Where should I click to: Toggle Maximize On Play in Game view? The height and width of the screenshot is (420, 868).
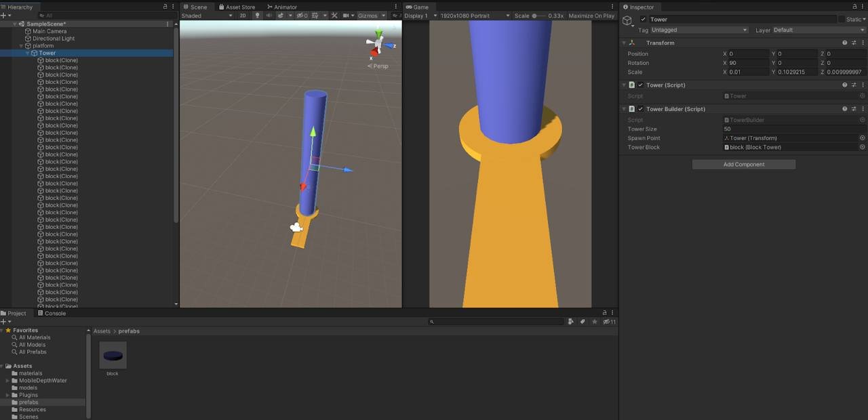click(x=591, y=16)
